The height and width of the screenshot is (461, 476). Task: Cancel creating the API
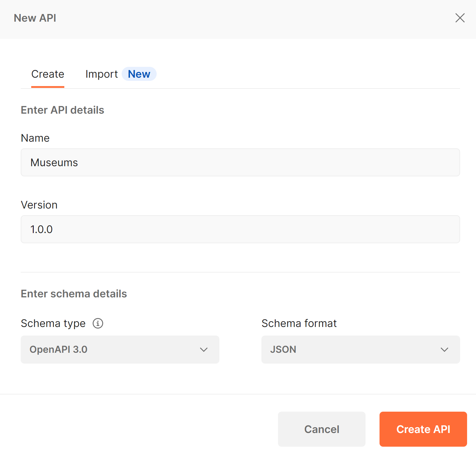click(322, 429)
